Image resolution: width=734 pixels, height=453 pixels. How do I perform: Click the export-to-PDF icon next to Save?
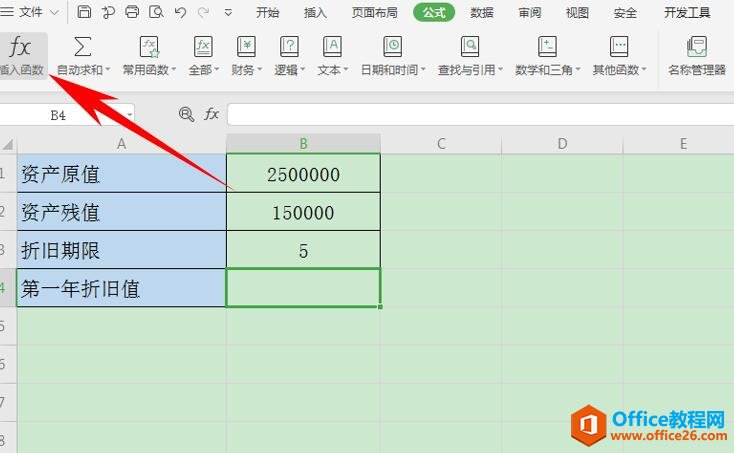click(108, 12)
